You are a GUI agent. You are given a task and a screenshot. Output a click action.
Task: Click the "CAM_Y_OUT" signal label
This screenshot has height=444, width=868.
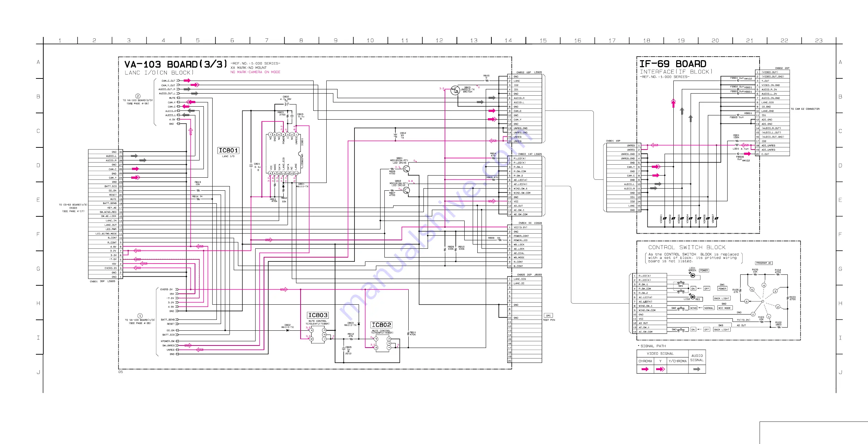pos(168,85)
